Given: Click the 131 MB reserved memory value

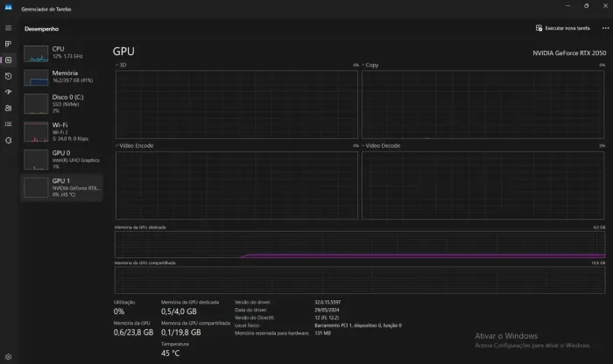Looking at the screenshot, I should coord(322,333).
